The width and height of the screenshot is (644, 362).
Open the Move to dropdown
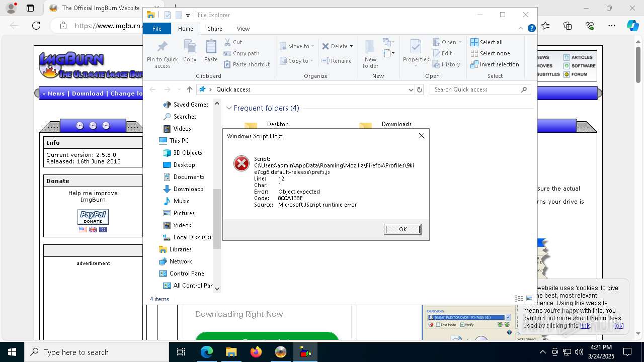point(297,46)
